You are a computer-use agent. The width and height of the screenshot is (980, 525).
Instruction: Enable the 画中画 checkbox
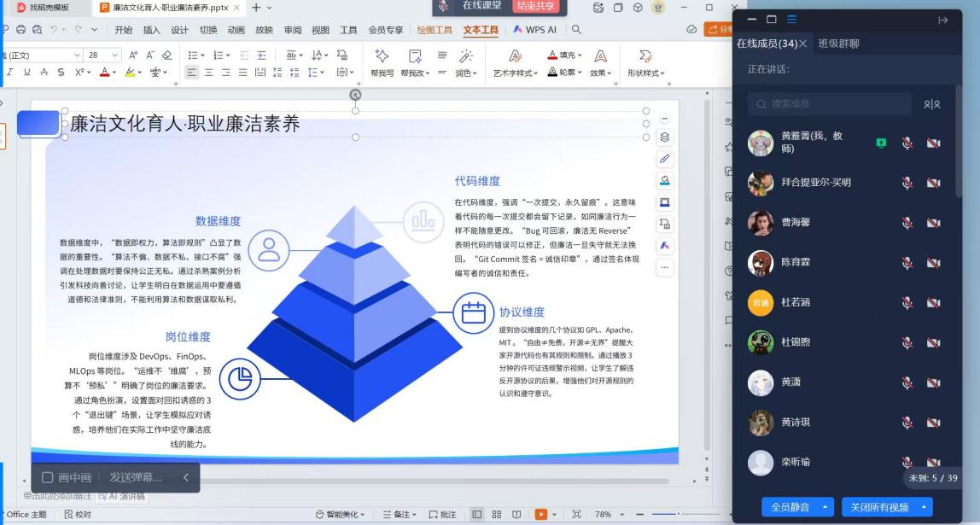click(48, 477)
